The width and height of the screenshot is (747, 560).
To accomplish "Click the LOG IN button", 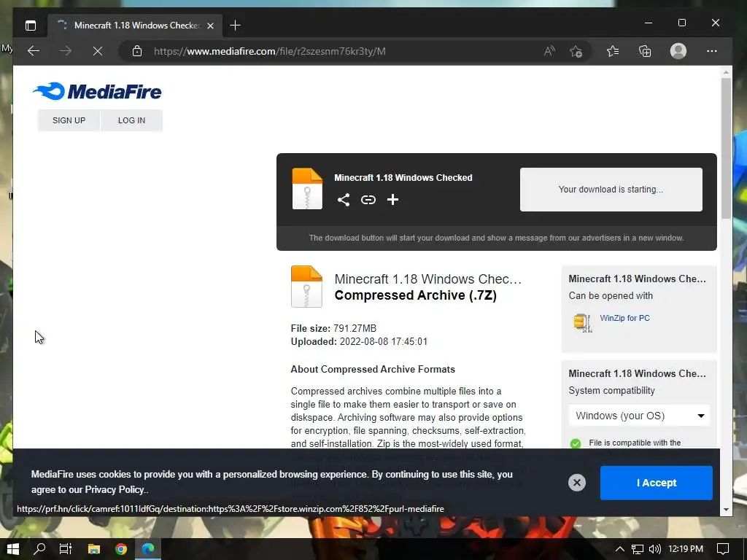I will 131,120.
